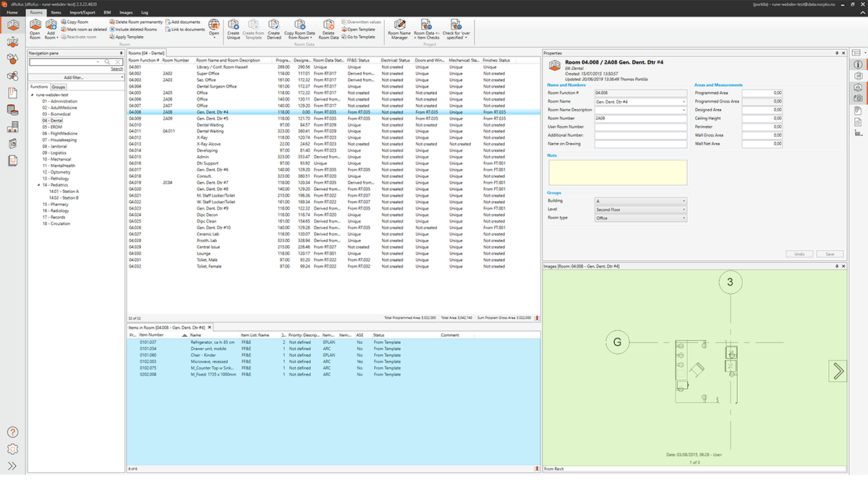Open the Room Name Manager
This screenshot has width=868, height=488.
click(399, 29)
